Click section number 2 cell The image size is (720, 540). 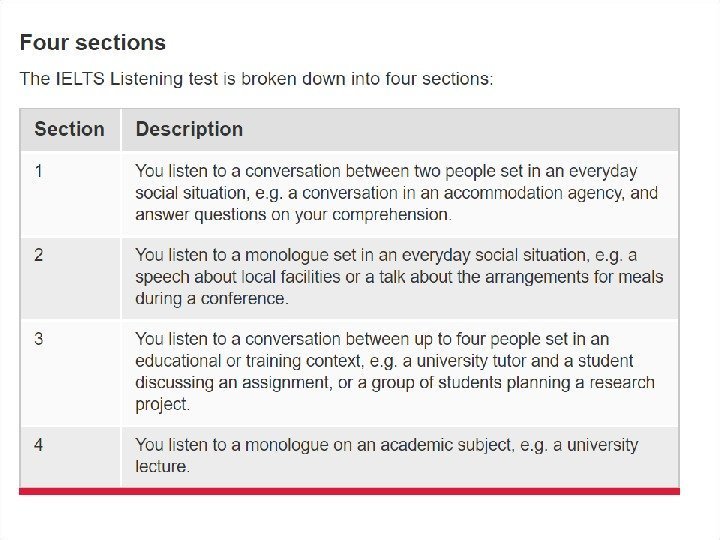39,255
